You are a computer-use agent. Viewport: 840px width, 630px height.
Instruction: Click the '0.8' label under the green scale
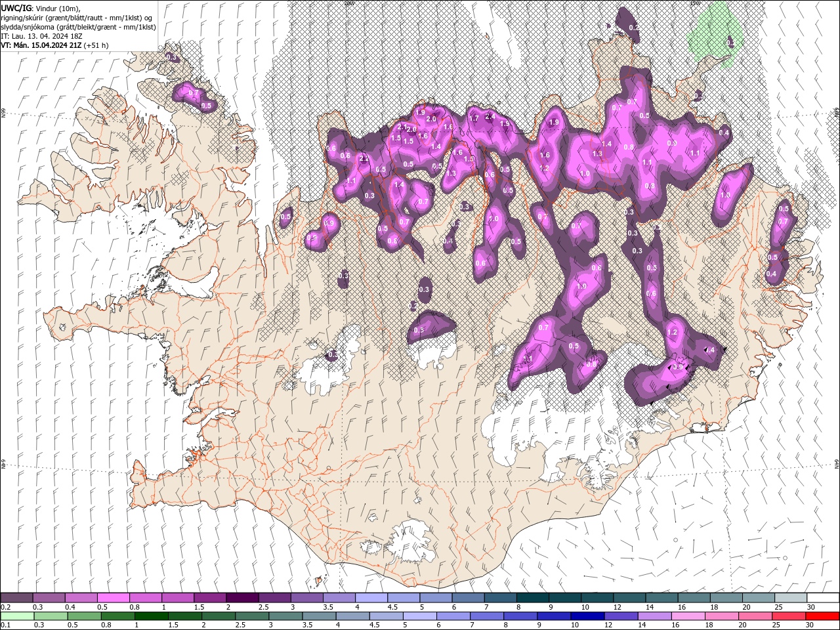[x=106, y=625]
